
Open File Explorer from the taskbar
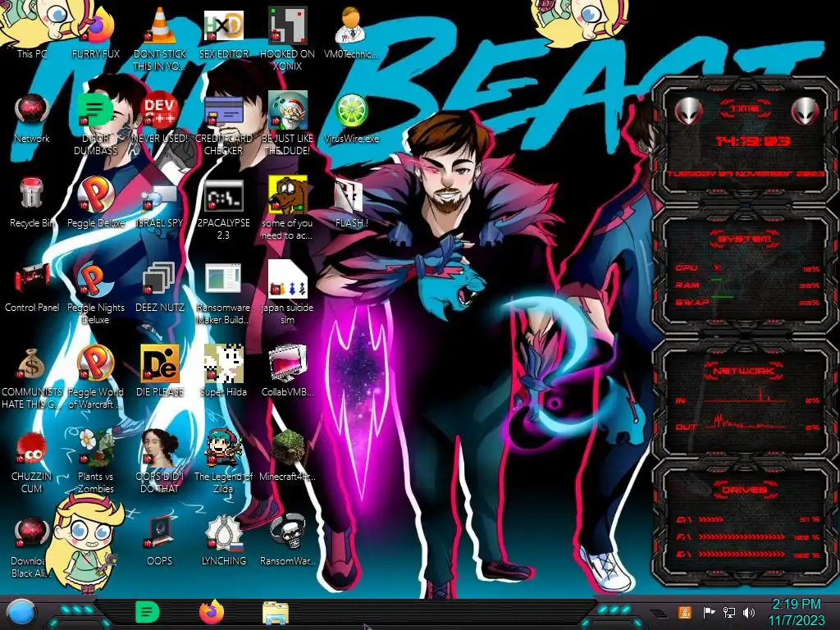tap(276, 613)
